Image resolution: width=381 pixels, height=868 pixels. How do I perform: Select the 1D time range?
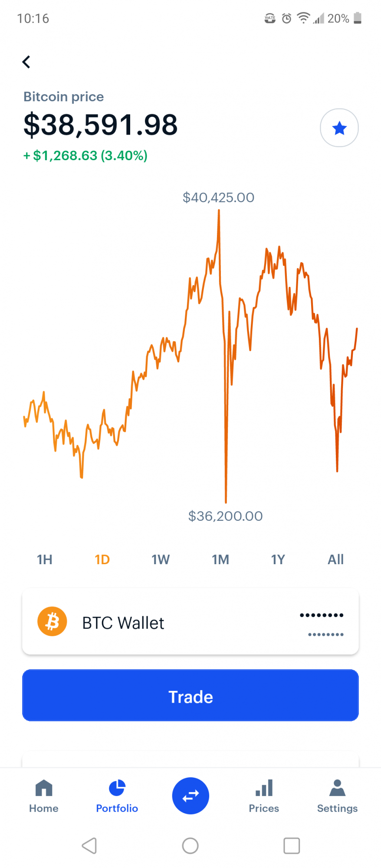102,559
